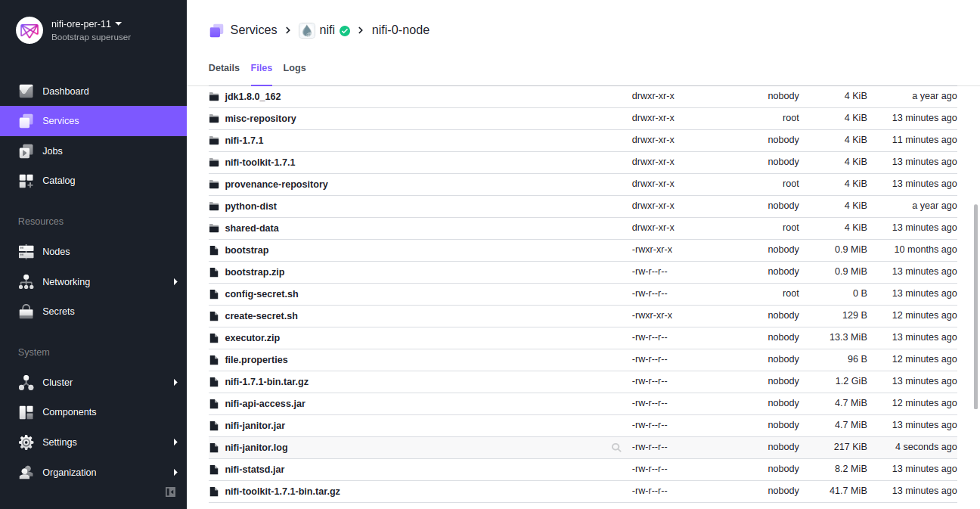Click the Settings gear icon
The width and height of the screenshot is (980, 509).
click(x=26, y=442)
